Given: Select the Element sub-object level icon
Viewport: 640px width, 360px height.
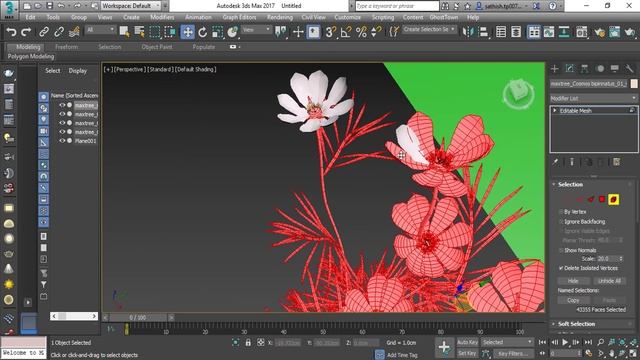Looking at the screenshot, I should (x=613, y=199).
